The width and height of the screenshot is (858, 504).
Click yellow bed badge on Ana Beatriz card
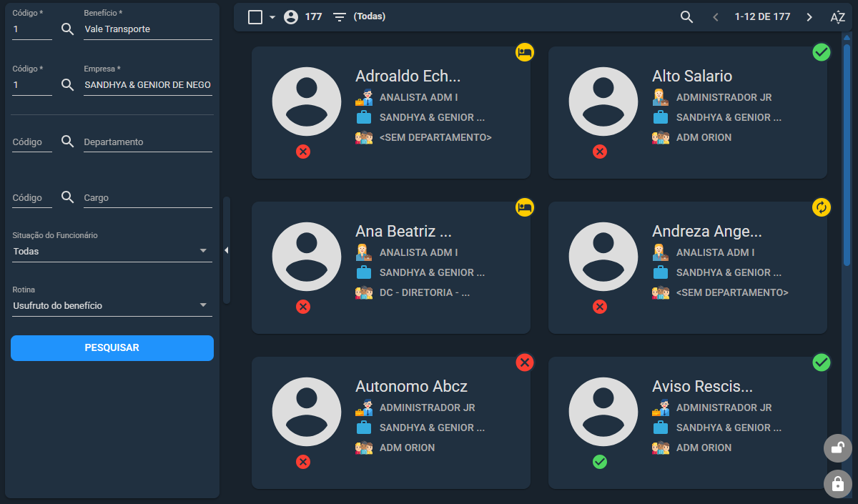[525, 207]
